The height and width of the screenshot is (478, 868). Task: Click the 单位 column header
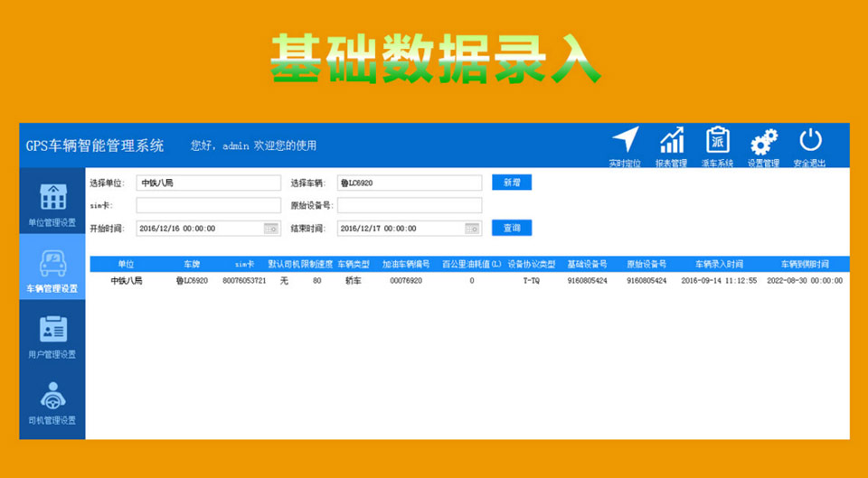pos(127,265)
